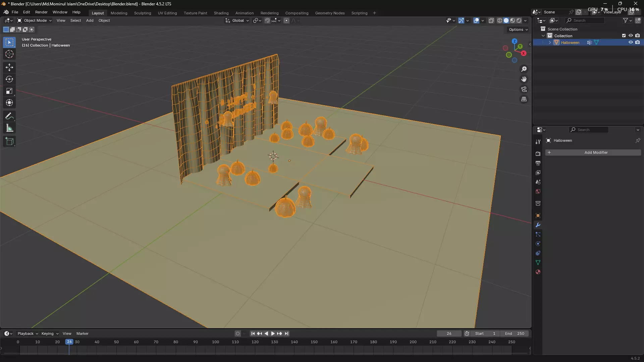Select the Cursor tool in the toolbar

[9, 54]
